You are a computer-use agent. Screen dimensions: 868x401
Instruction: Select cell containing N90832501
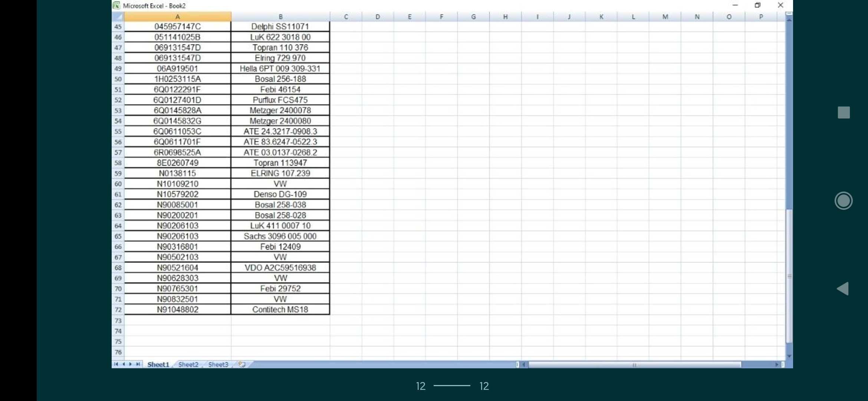pos(178,299)
